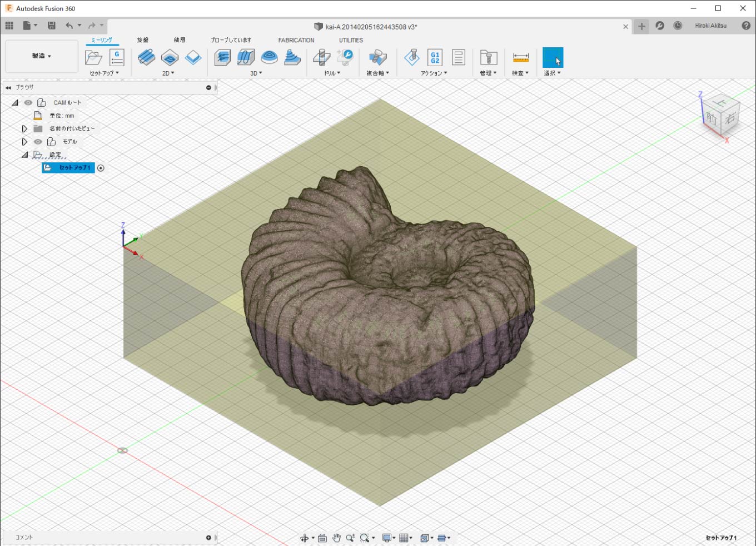Open the Pan hand tool

(336, 538)
